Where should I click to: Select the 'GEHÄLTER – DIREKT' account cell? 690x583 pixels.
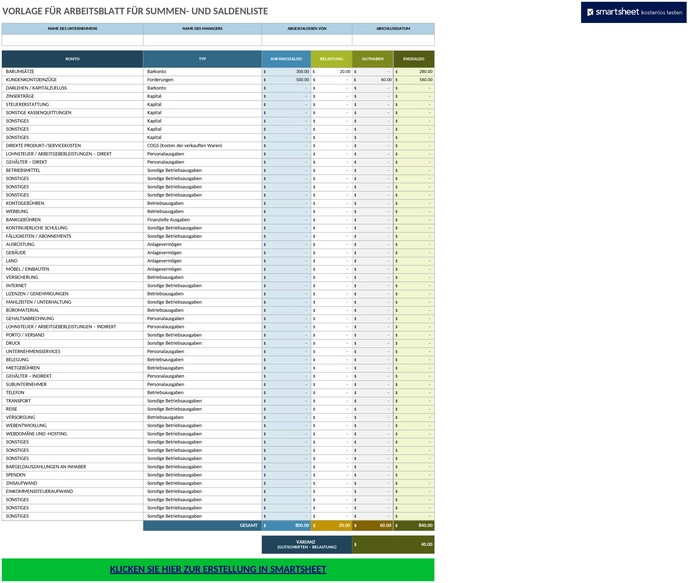point(72,162)
